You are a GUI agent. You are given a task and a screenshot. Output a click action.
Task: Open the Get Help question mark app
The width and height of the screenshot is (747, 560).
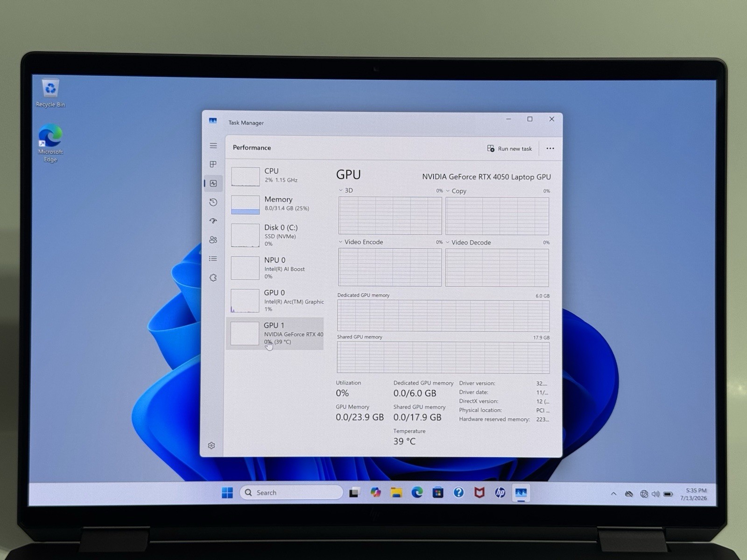coord(458,492)
